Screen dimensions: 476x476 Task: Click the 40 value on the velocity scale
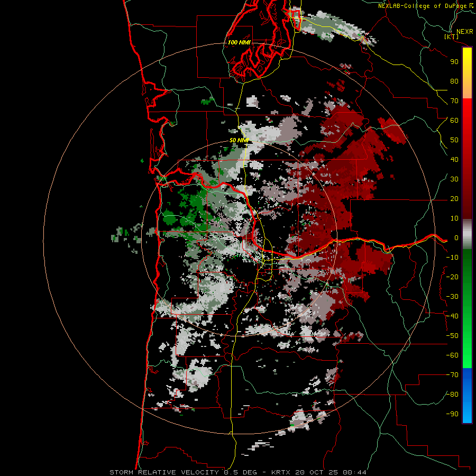click(x=454, y=160)
